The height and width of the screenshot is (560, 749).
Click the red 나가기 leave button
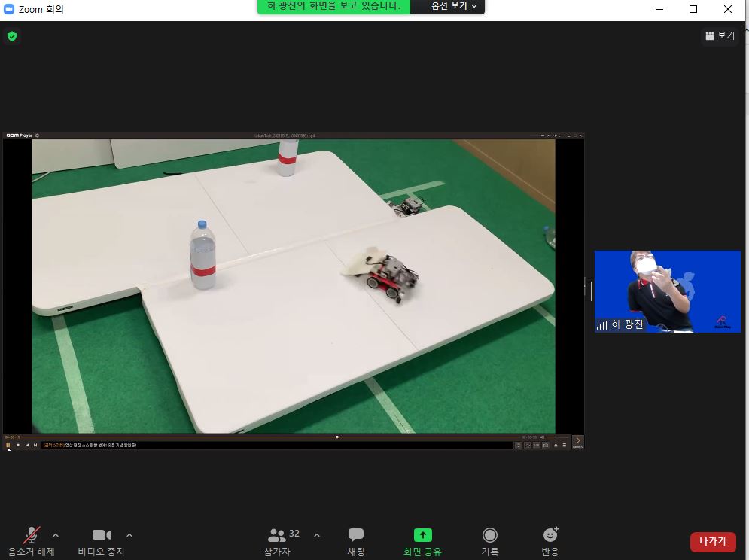(712, 541)
